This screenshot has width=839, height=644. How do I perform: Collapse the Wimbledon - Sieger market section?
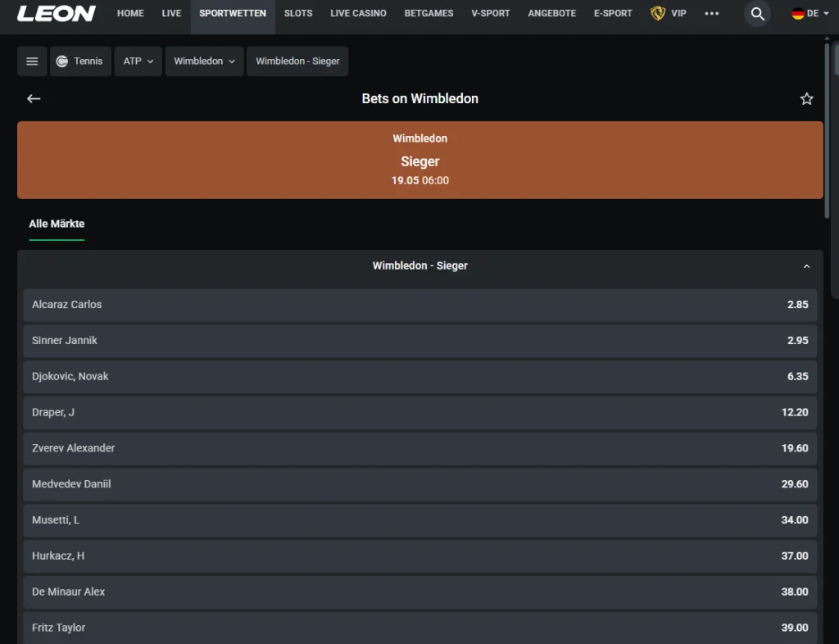point(806,266)
